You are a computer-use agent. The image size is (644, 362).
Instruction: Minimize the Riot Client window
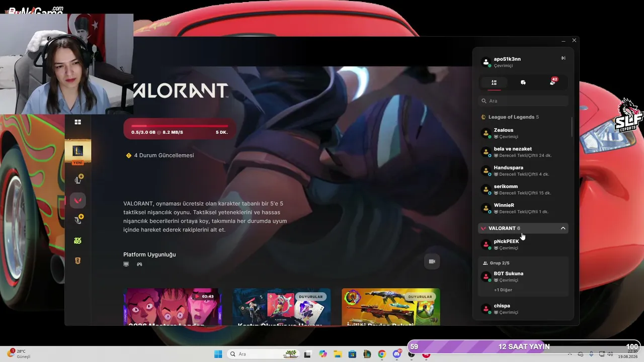563,40
